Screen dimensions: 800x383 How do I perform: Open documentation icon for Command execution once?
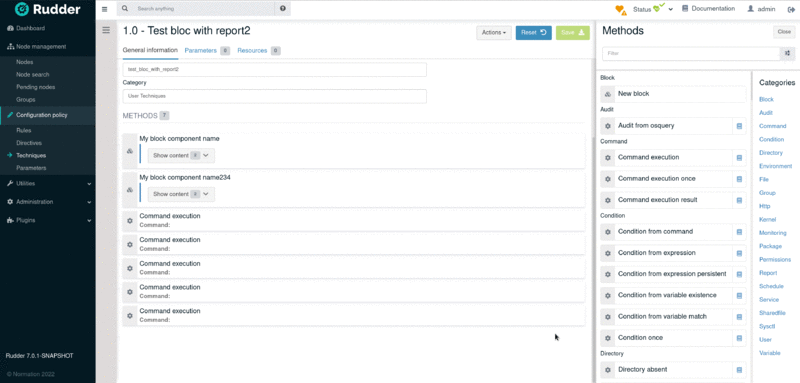coord(739,179)
